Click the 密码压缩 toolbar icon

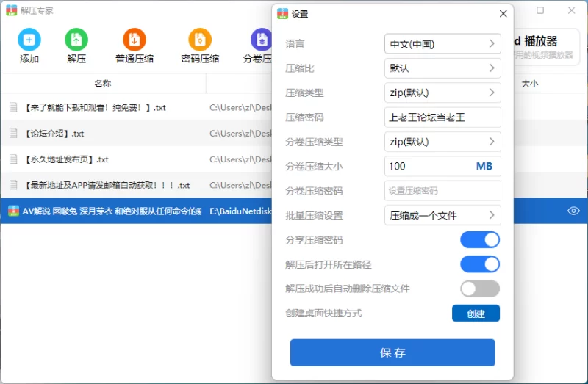[200, 40]
